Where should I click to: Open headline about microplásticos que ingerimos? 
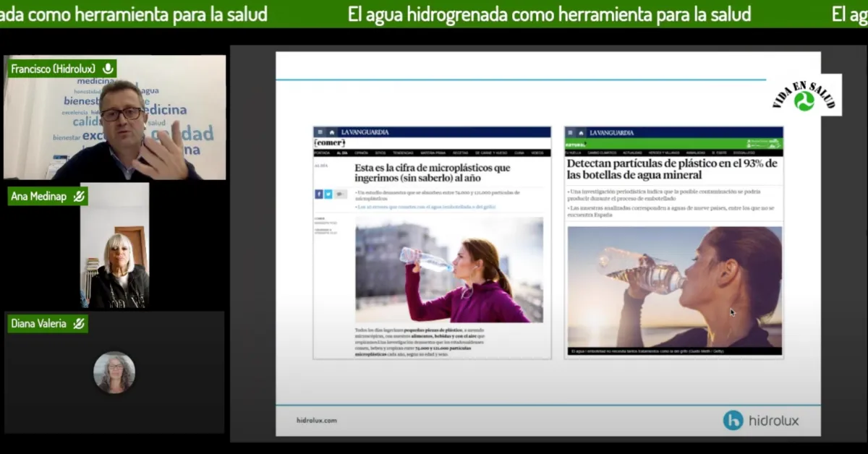[432, 173]
